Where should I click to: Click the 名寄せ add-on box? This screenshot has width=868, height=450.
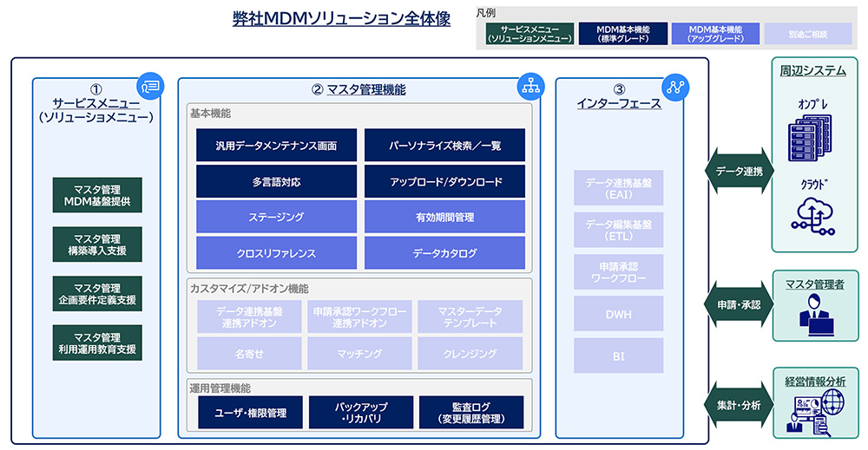coord(249,353)
